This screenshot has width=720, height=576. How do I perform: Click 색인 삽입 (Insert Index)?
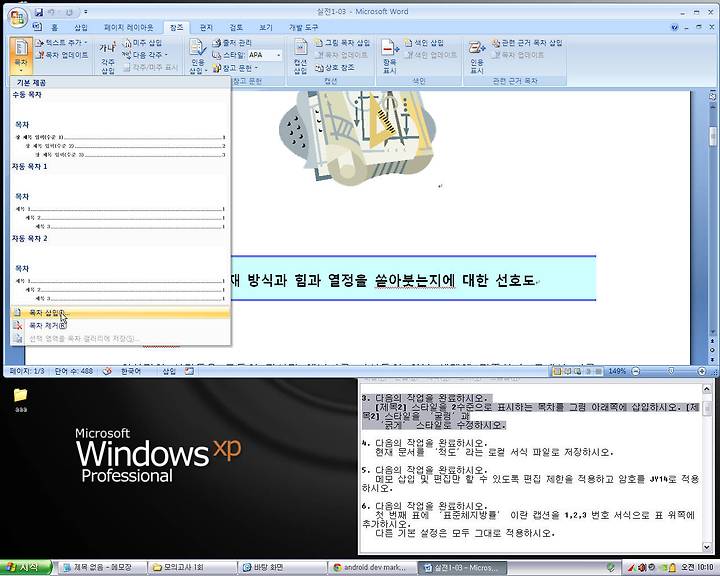click(x=424, y=43)
